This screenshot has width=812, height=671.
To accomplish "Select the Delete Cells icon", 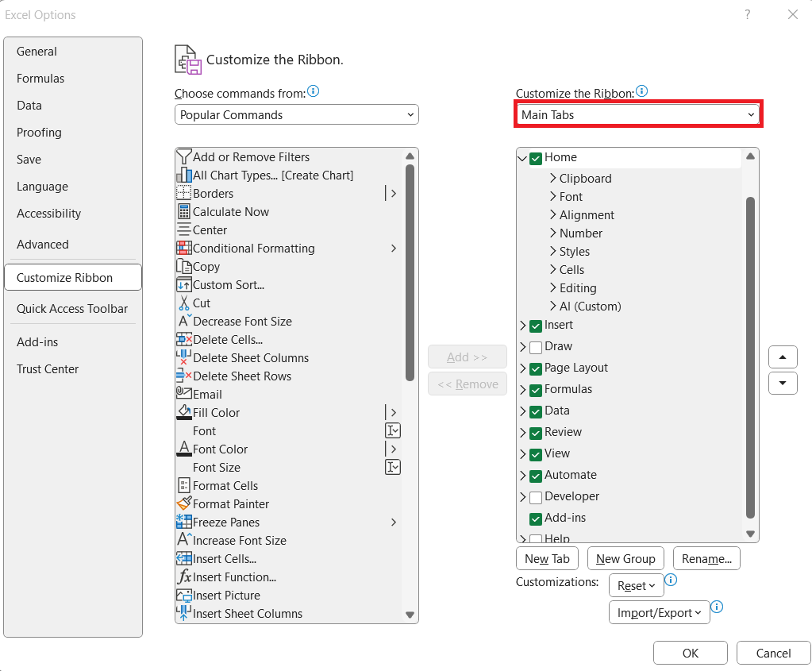I will coord(184,339).
